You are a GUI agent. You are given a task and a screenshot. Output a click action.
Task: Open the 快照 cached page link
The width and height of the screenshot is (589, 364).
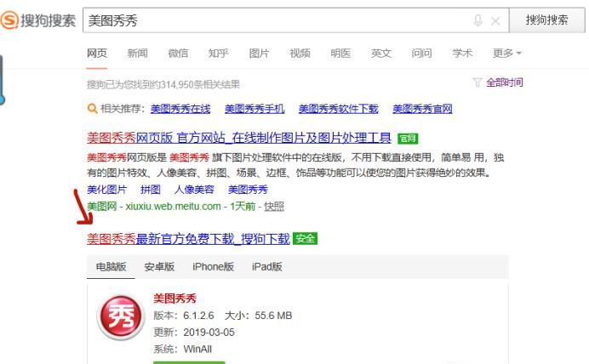click(274, 207)
